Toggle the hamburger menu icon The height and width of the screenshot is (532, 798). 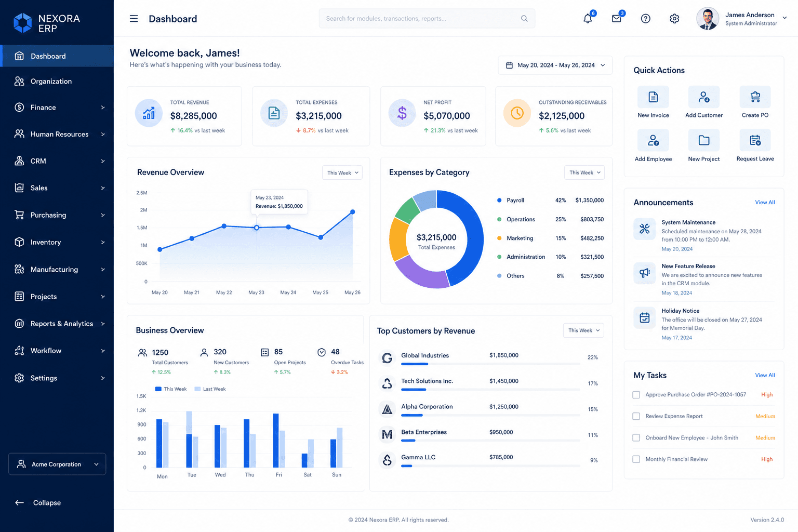pos(134,19)
